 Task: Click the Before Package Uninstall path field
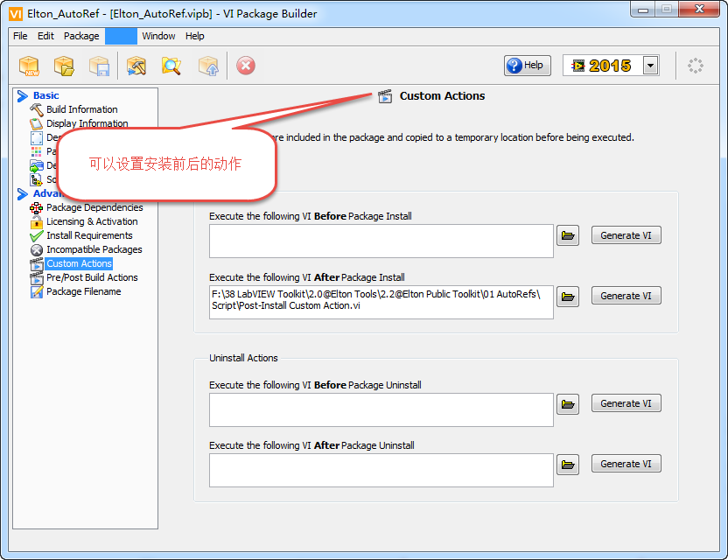[x=381, y=410]
